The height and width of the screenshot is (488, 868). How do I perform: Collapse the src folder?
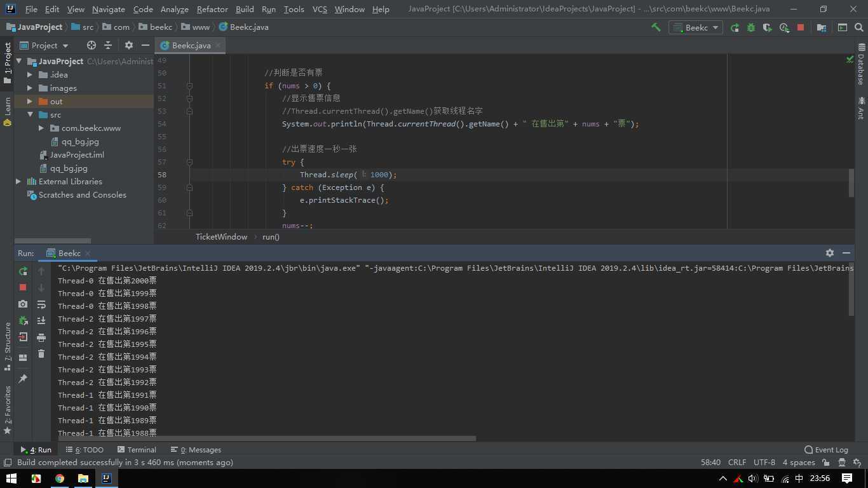30,114
